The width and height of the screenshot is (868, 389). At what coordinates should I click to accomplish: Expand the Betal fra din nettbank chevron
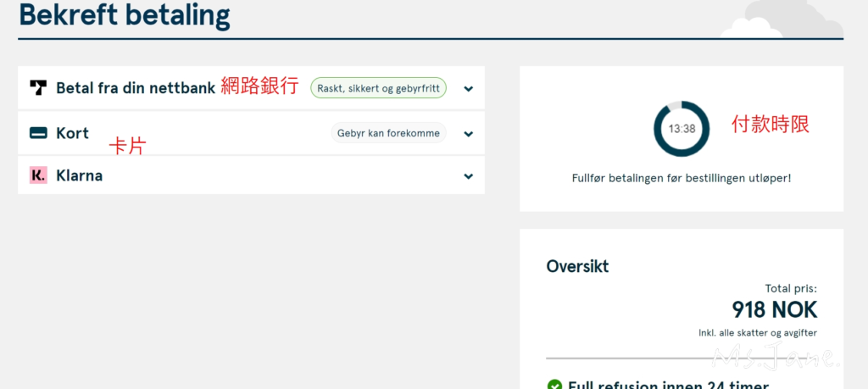tap(468, 88)
